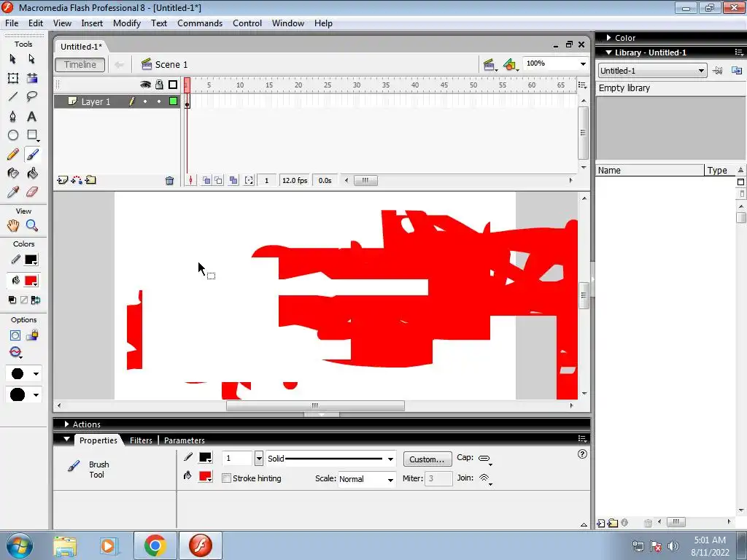Open the brush shape dropdown
Viewport: 747px width, 560px height.
23,394
